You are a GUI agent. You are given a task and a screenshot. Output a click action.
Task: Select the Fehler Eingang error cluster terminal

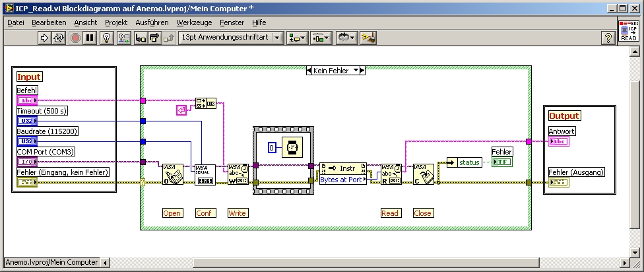coord(27,182)
